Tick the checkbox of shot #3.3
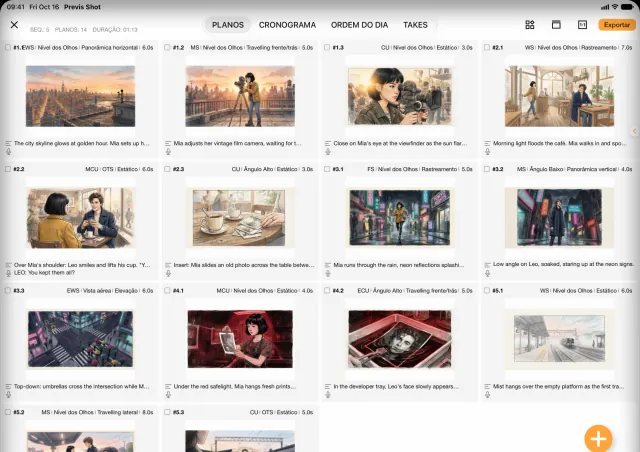Image resolution: width=640 pixels, height=452 pixels. 8,291
